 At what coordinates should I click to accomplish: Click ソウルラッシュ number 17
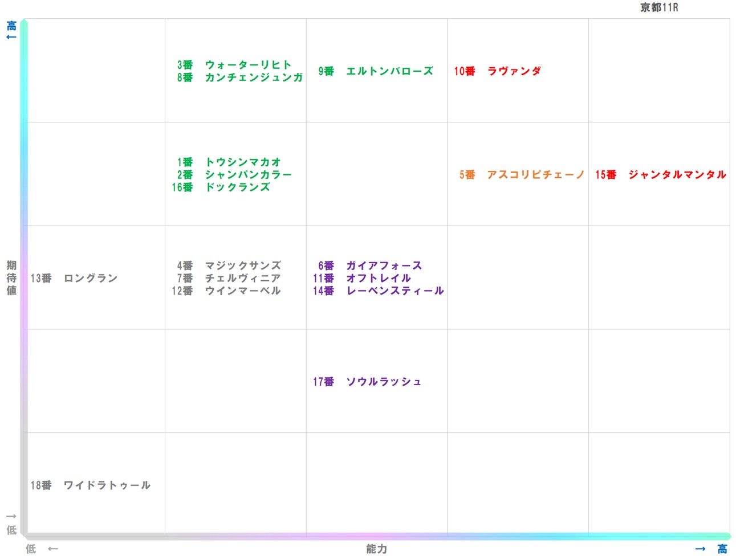click(368, 382)
